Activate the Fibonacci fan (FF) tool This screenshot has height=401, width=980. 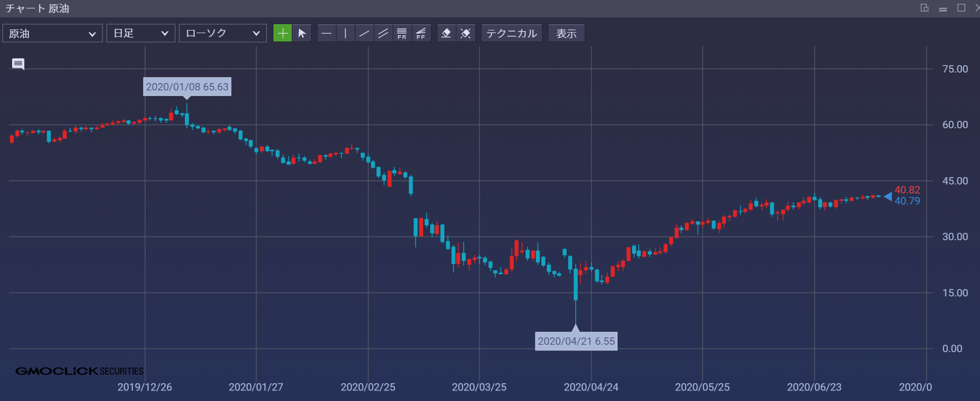click(x=421, y=34)
